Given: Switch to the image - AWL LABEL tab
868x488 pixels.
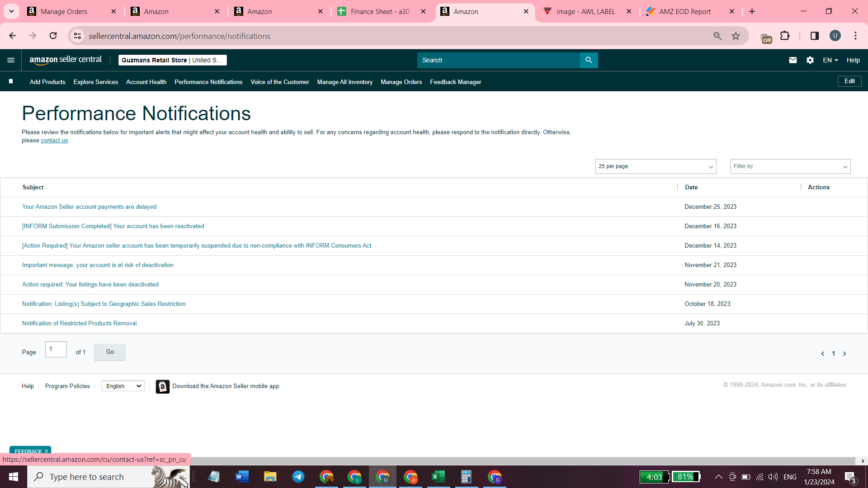Looking at the screenshot, I should tap(585, 11).
